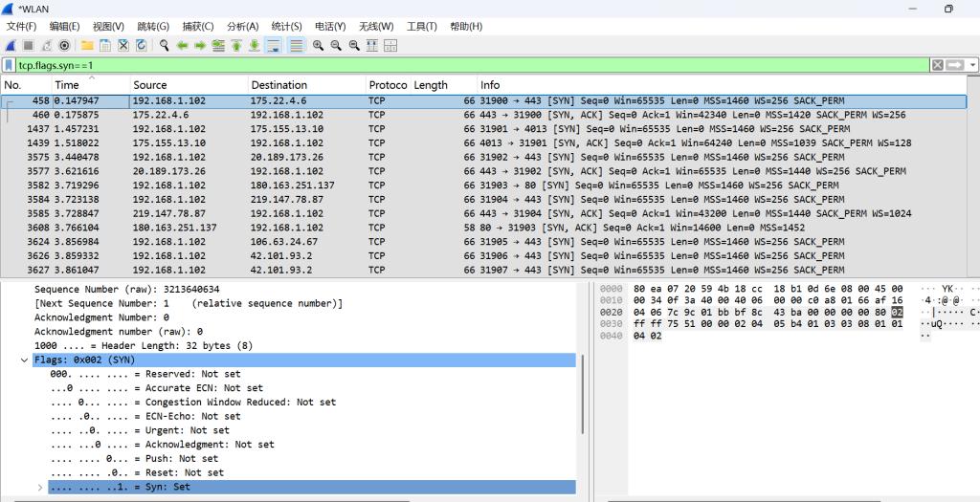Open the 帮助(H) menu
The image size is (980, 502).
[x=466, y=26]
